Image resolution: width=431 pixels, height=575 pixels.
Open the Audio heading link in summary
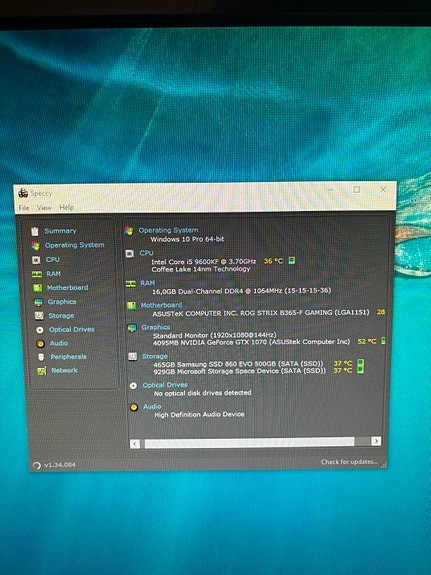click(x=152, y=406)
